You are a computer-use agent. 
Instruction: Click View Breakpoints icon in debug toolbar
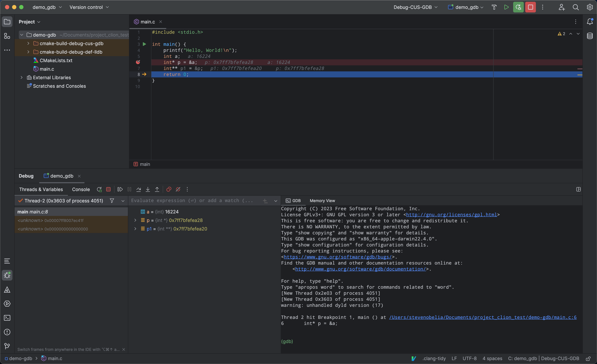point(169,189)
